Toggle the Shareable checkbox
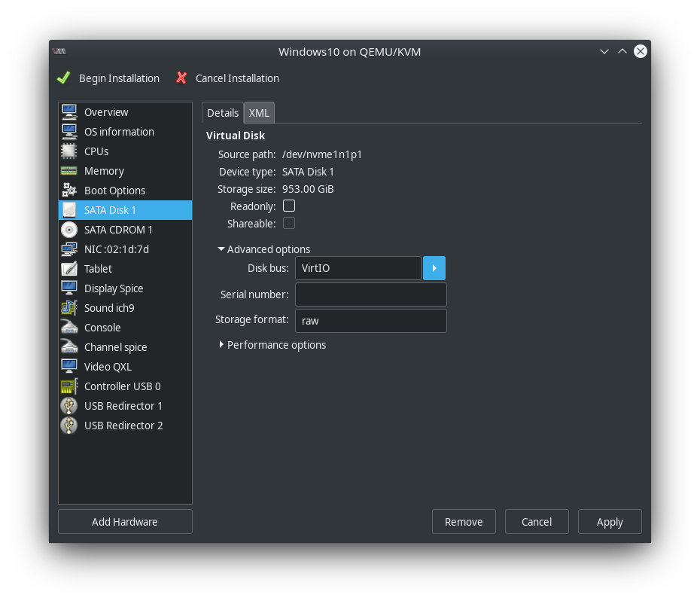Viewport: 700px width, 601px height. [x=289, y=223]
